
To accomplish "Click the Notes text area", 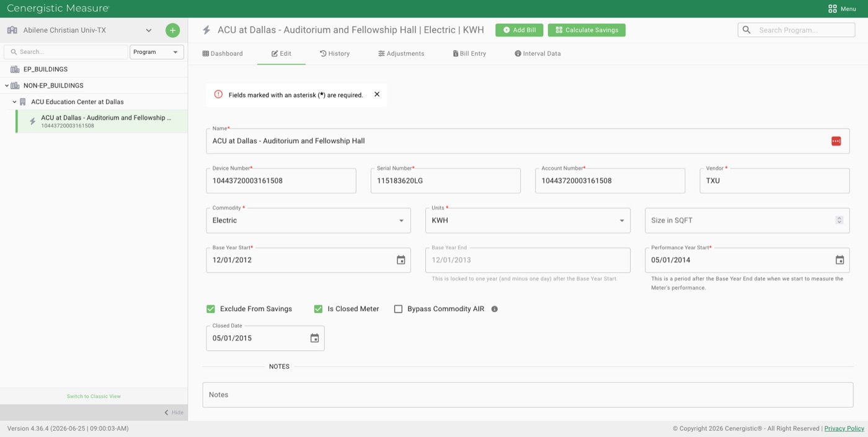I will click(x=528, y=395).
